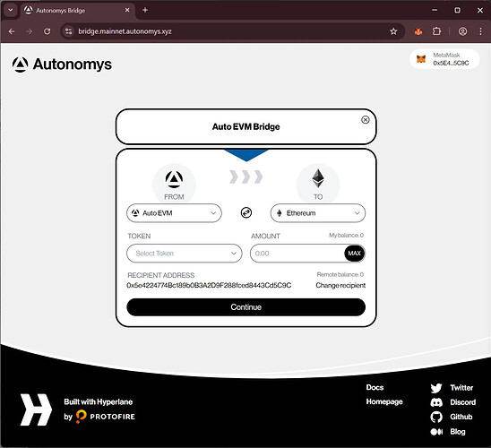Image resolution: width=491 pixels, height=448 pixels.
Task: Open the MetaMask extension icon in toolbar
Action: click(418, 31)
